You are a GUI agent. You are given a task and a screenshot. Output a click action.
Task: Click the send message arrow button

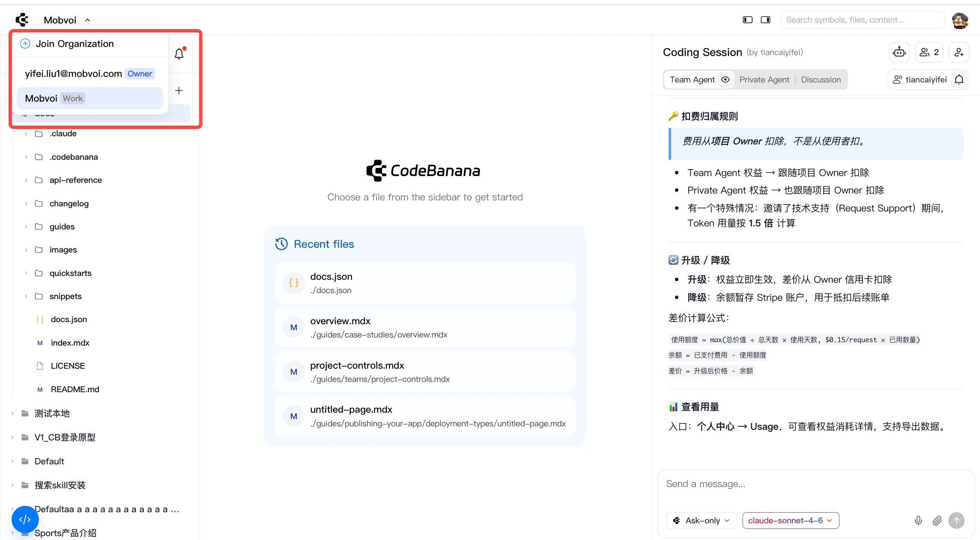[957, 520]
